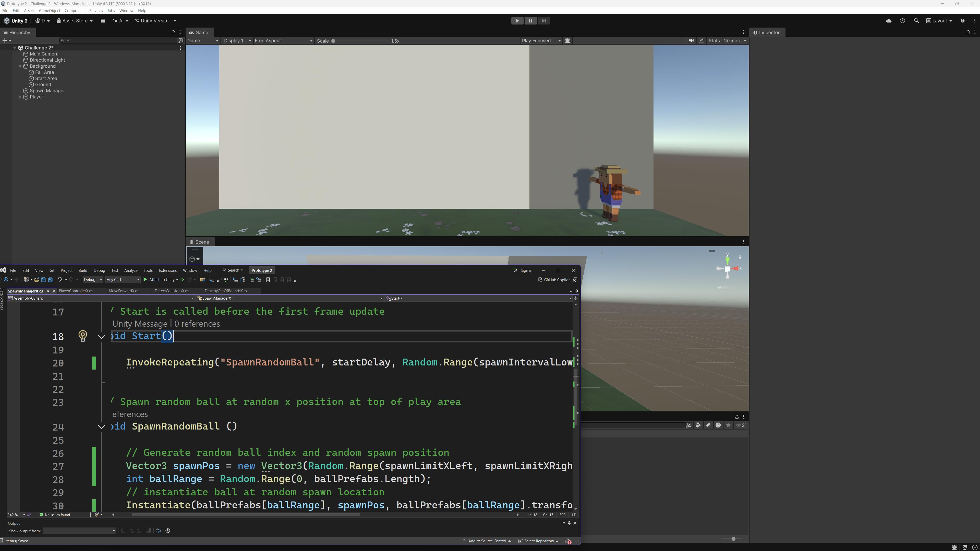Click the lightbulb quick actions icon
This screenshot has height=551, width=980.
pyautogui.click(x=82, y=335)
